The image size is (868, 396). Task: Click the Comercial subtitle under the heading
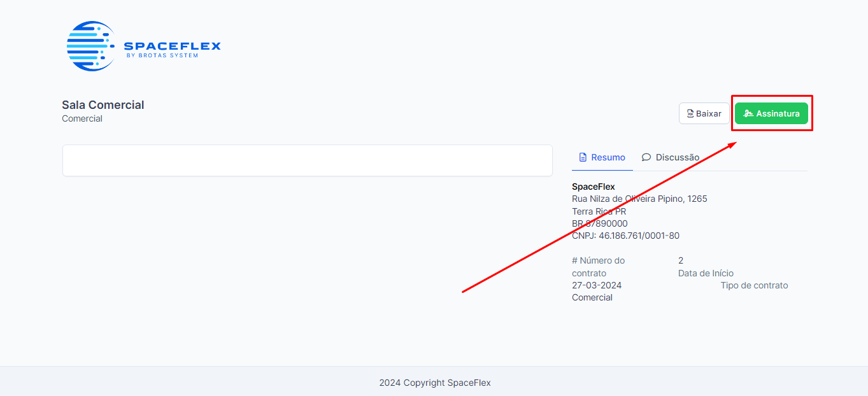click(x=82, y=119)
